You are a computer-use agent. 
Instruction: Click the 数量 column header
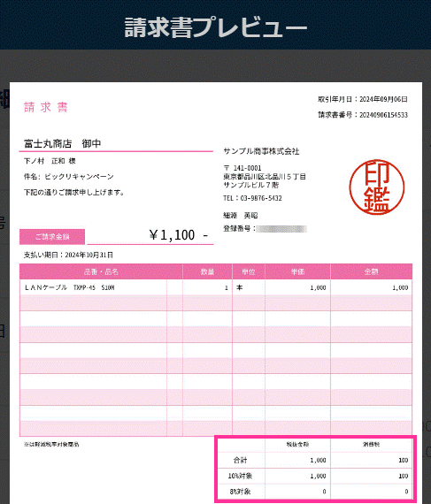click(207, 272)
